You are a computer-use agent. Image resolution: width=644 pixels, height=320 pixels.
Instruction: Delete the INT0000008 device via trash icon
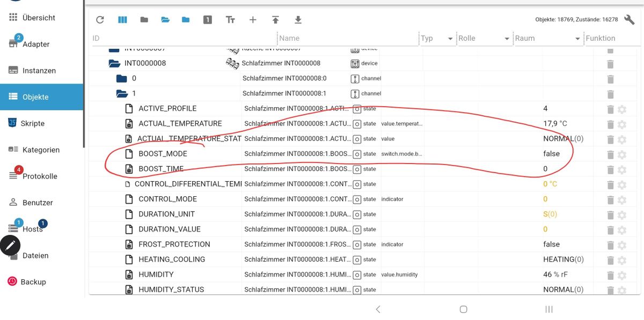point(610,64)
